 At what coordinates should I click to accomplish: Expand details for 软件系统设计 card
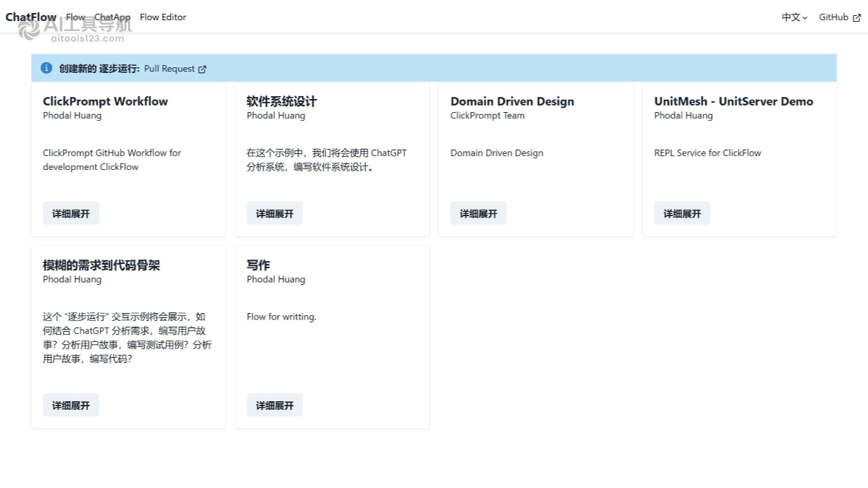(275, 213)
